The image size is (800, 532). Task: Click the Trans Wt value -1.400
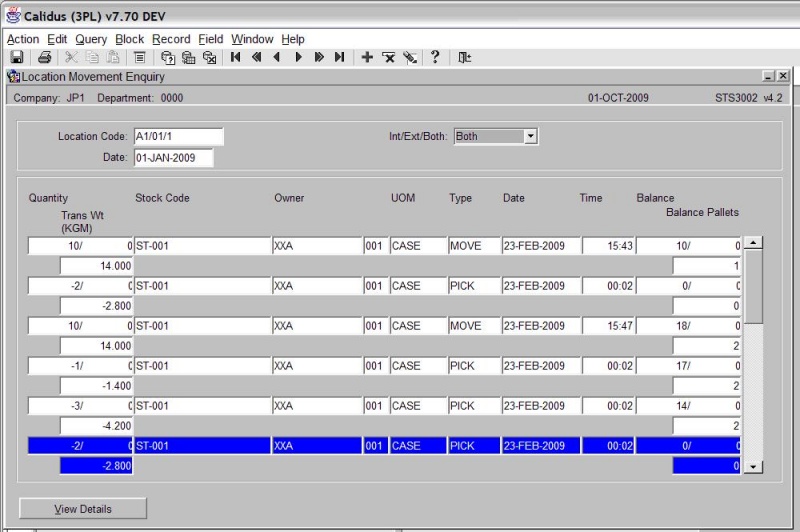click(x=96, y=386)
